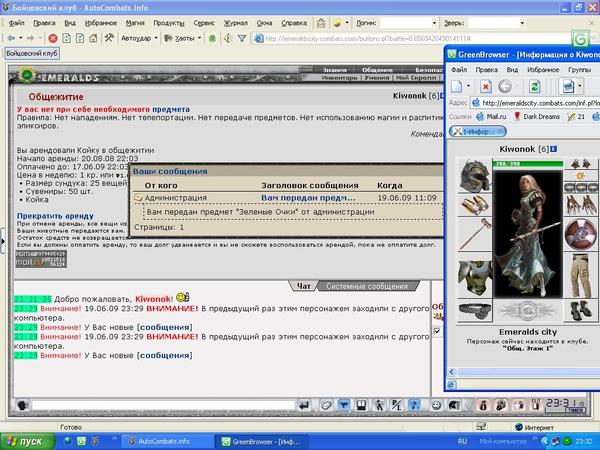Click the chat message input field
The height and width of the screenshot is (450, 600).
(163, 405)
